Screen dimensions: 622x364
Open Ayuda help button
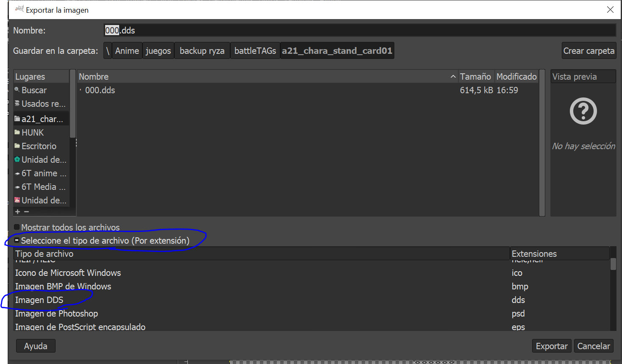[x=36, y=346]
